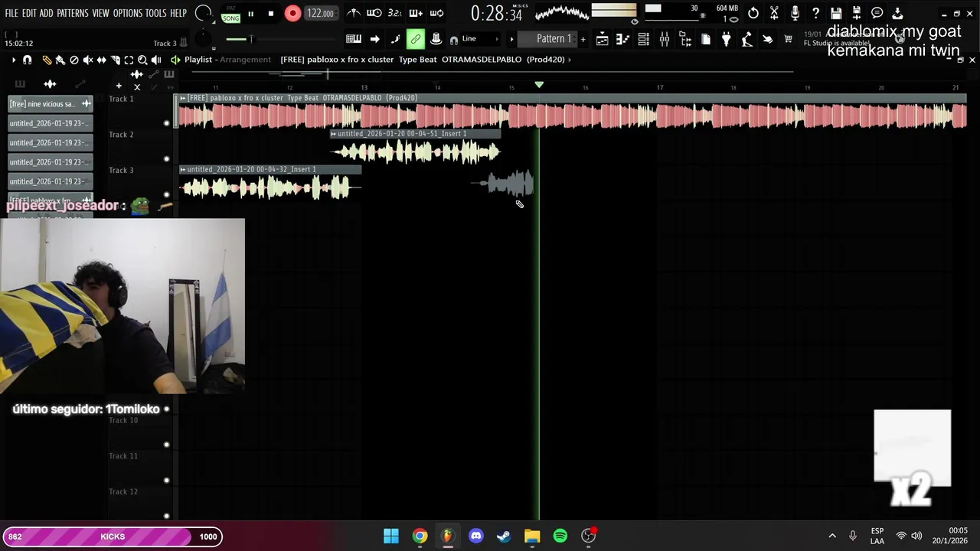Click the render export floppy icon
This screenshot has width=980, height=551.
pyautogui.click(x=857, y=13)
